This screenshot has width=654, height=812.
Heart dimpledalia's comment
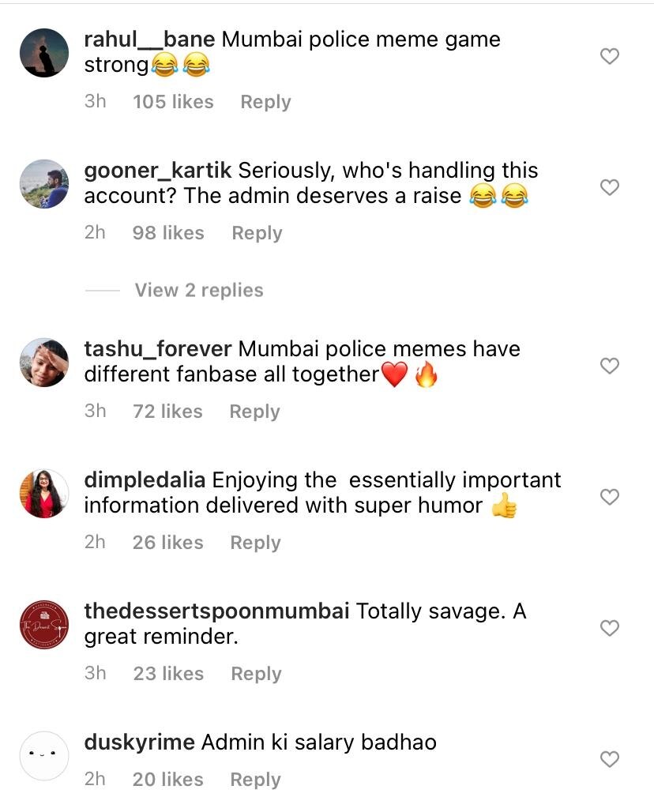(609, 497)
